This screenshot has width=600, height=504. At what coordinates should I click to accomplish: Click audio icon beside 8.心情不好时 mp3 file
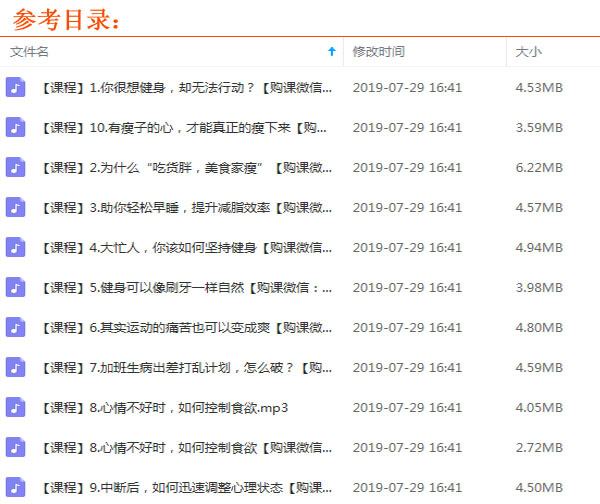pos(15,407)
